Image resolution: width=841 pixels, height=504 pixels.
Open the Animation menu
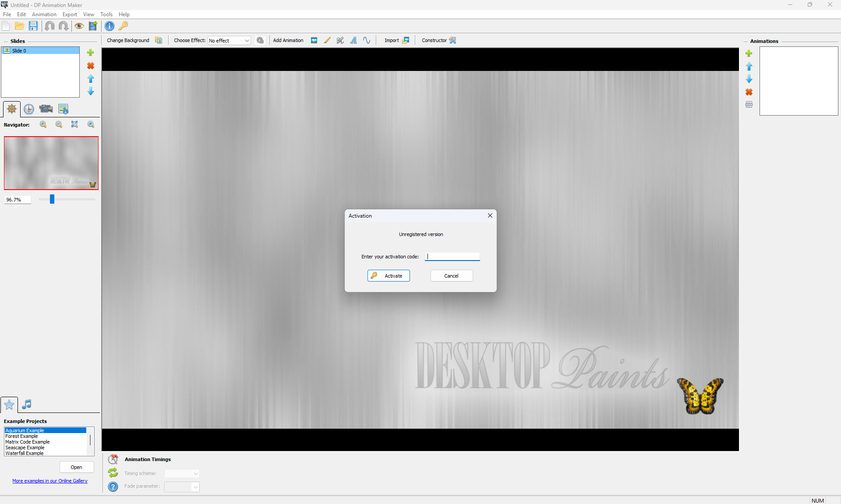(44, 14)
